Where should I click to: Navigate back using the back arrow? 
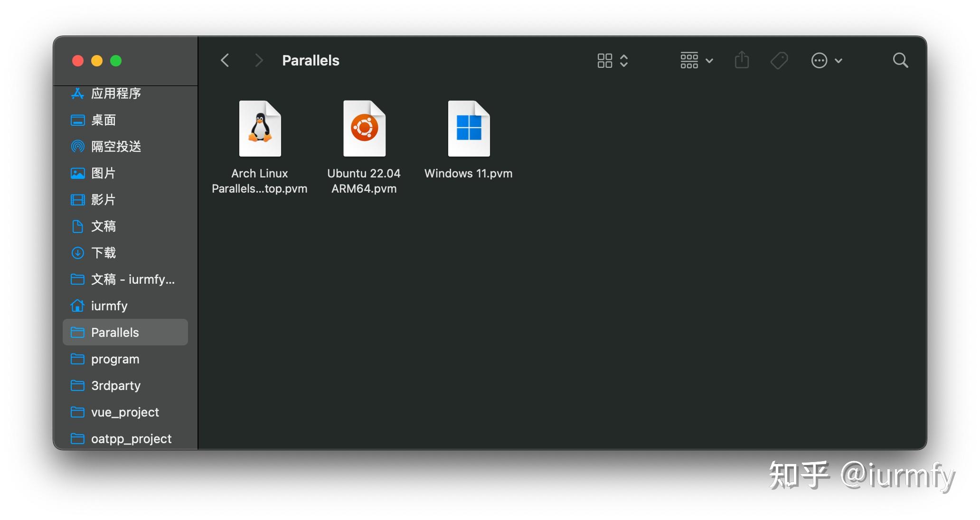225,60
